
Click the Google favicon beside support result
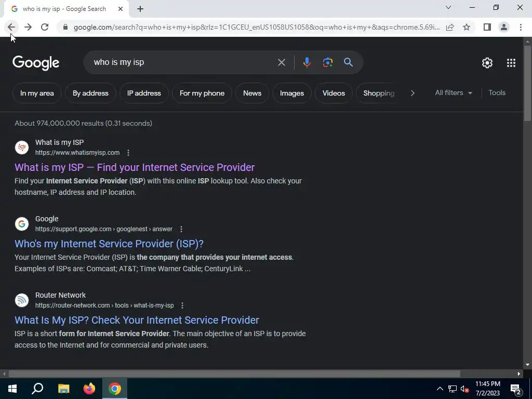pyautogui.click(x=22, y=223)
